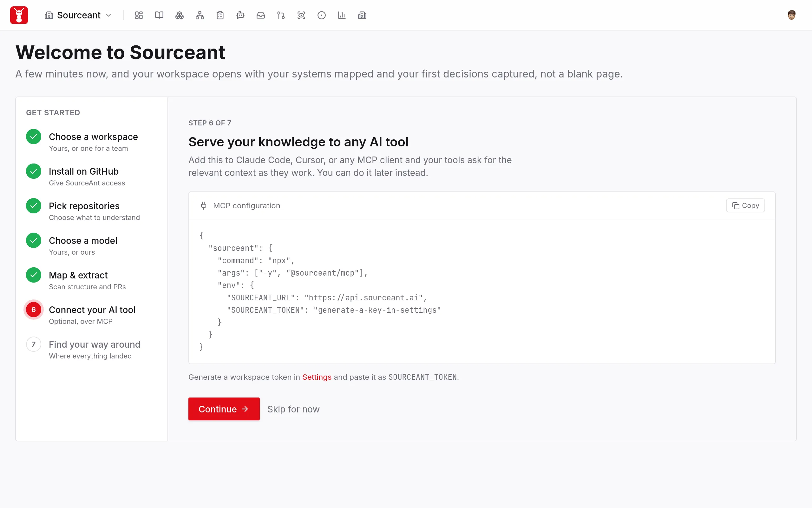Open the building organization icon in the toolbar
Viewport: 812px width, 508px height.
362,15
